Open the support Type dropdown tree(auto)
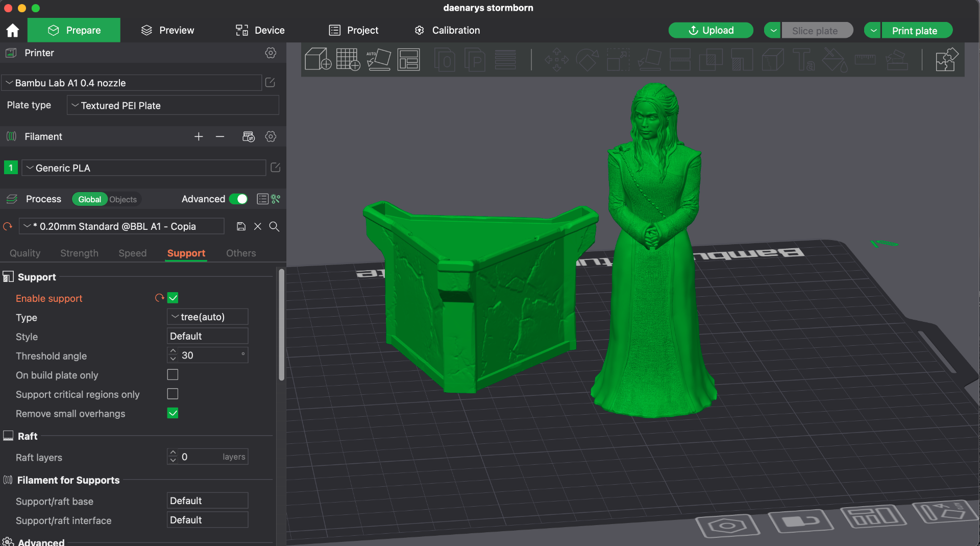This screenshot has height=546, width=980. pyautogui.click(x=208, y=317)
